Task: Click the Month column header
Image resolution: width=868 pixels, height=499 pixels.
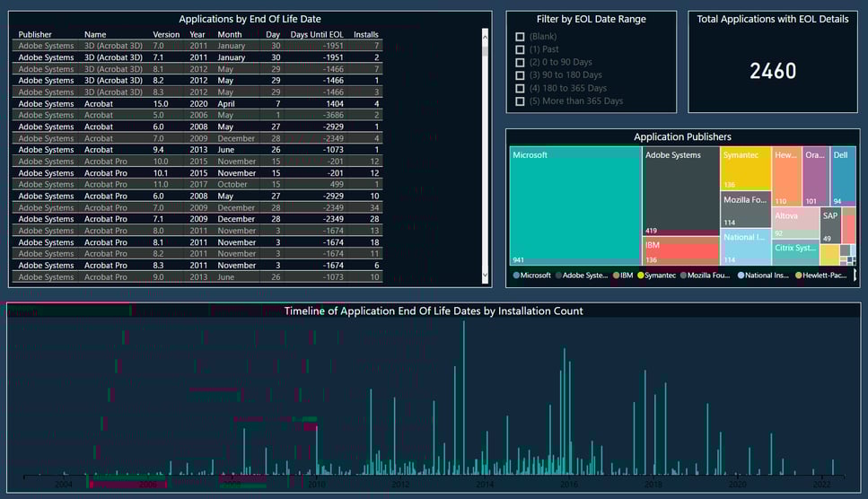Action: pyautogui.click(x=229, y=34)
